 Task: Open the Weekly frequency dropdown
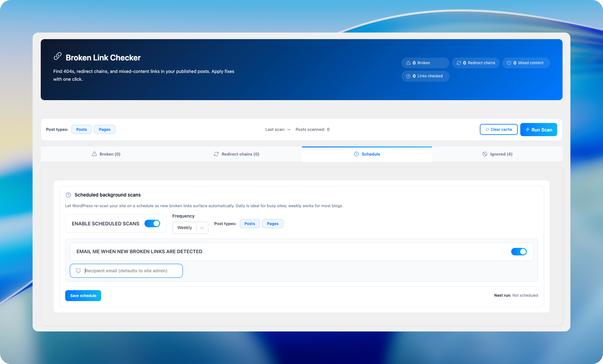pos(190,228)
